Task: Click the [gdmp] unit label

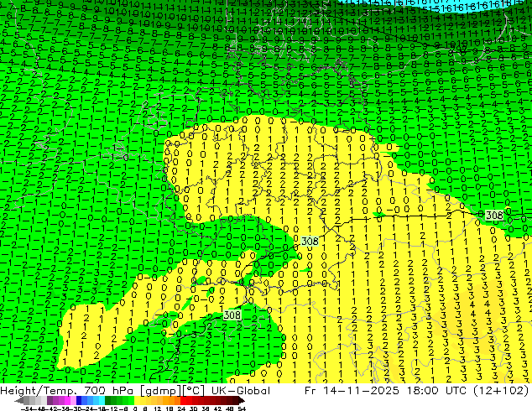Action: pos(160,391)
